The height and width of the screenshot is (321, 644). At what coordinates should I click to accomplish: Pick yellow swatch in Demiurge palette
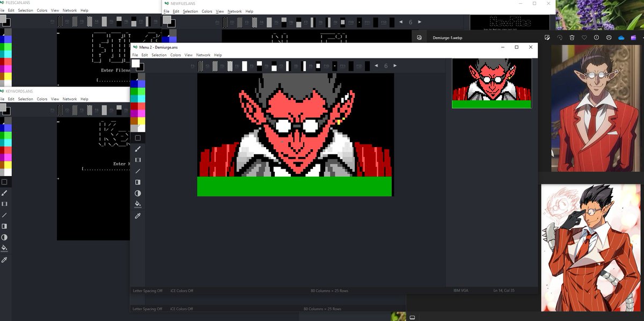[142, 121]
